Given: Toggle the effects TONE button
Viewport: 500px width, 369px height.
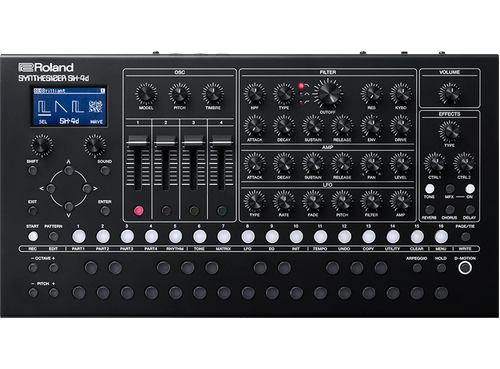Looking at the screenshot, I should (x=430, y=189).
